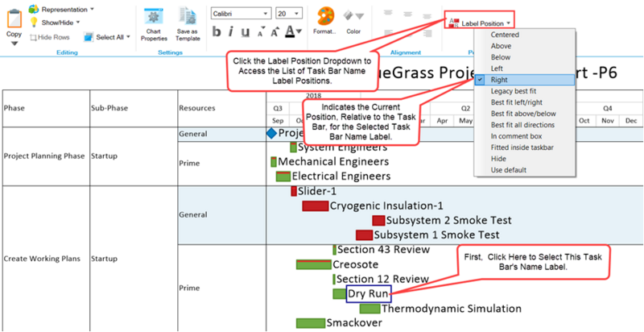Screen dimensions: 644x332
Task: Click the Q4 quarter header
Action: tap(608, 109)
